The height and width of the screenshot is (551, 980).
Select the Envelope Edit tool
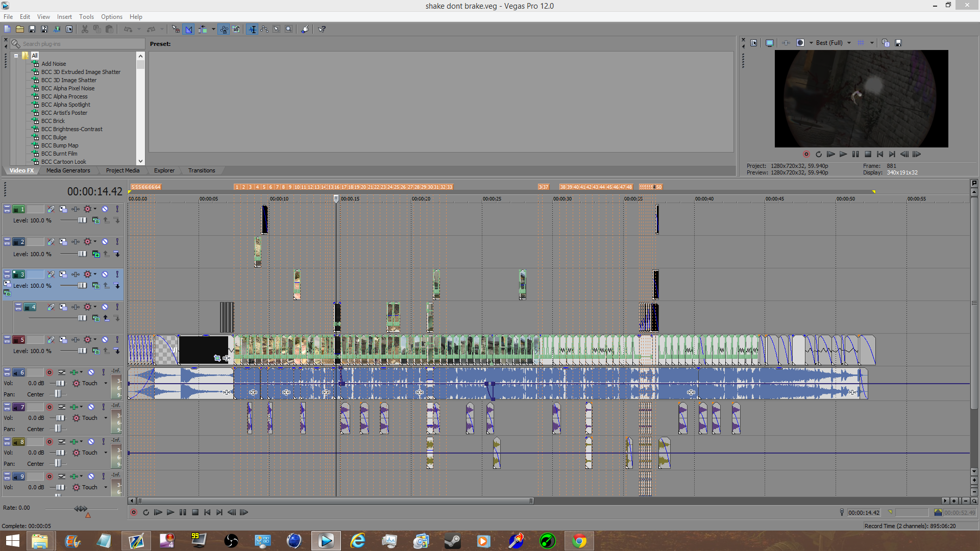(264, 29)
